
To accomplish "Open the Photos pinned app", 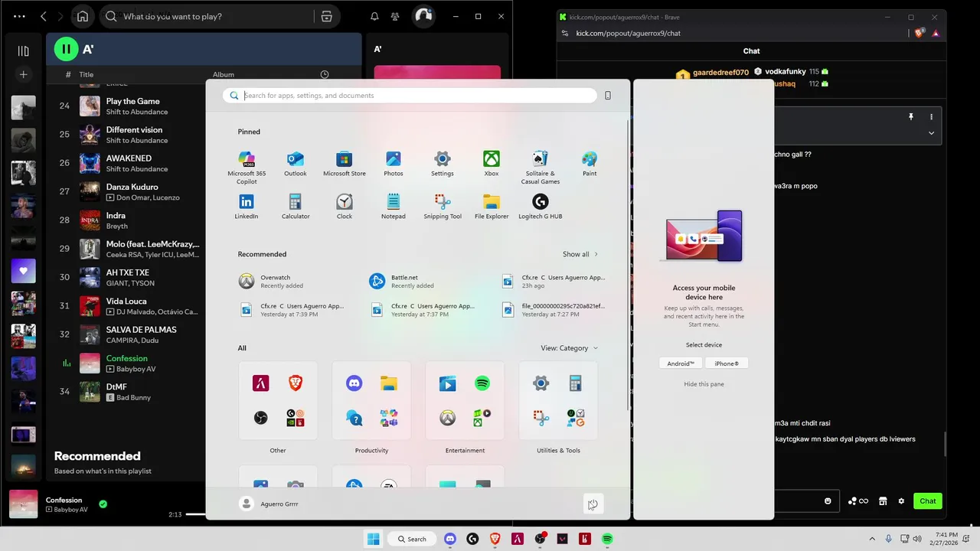I will 394,164.
